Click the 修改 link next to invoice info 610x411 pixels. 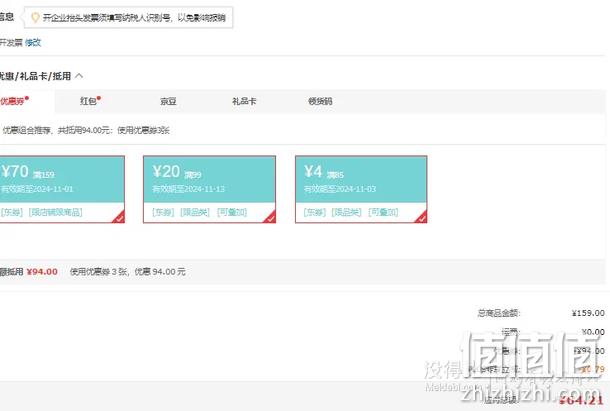pyautogui.click(x=33, y=42)
